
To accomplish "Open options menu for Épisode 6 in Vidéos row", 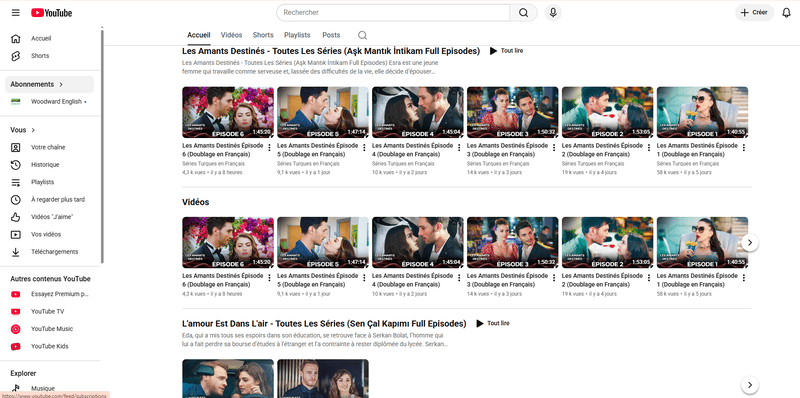I will [x=269, y=278].
